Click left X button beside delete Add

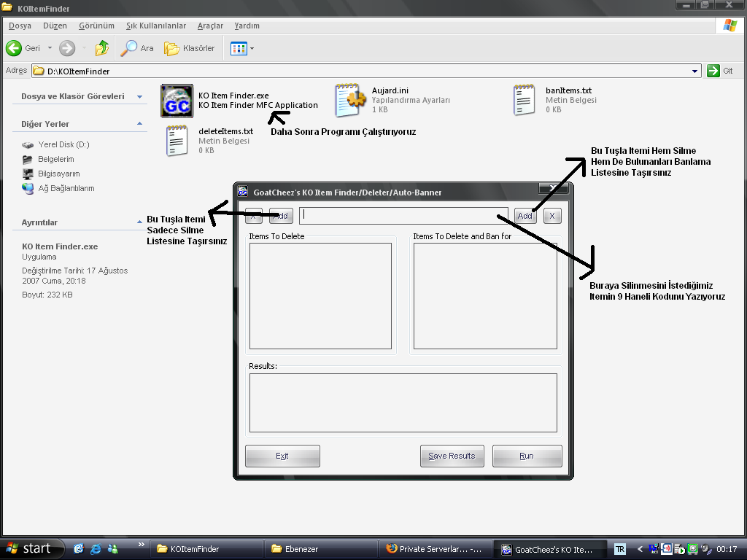click(253, 216)
